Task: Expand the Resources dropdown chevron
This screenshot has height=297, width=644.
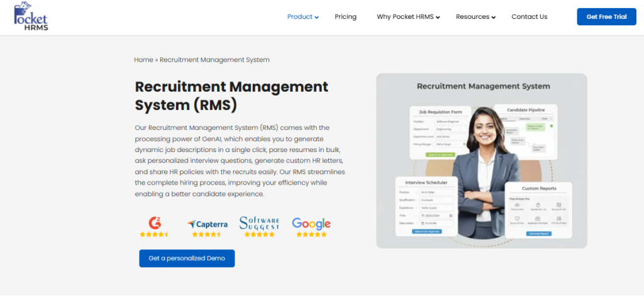Action: (x=494, y=18)
